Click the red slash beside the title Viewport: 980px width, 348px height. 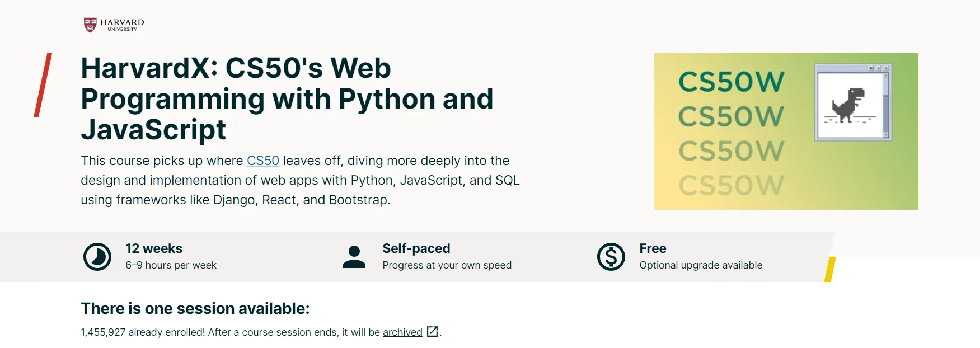point(43,84)
